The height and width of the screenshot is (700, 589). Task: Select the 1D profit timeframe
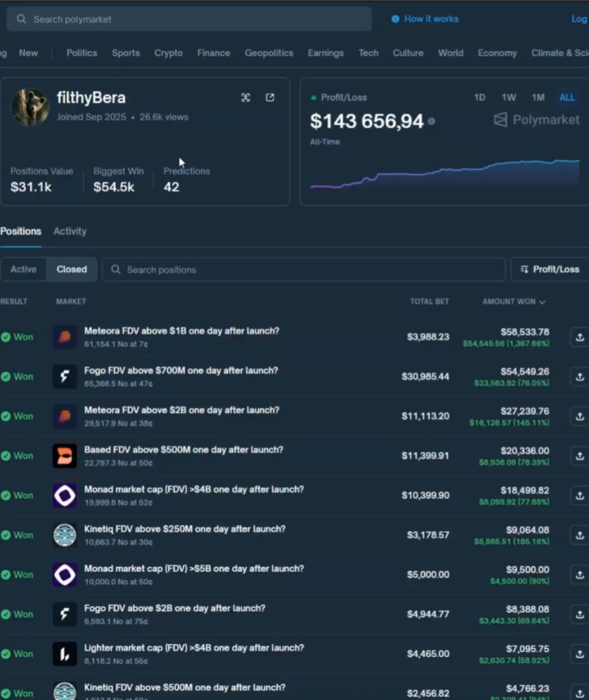(x=480, y=97)
